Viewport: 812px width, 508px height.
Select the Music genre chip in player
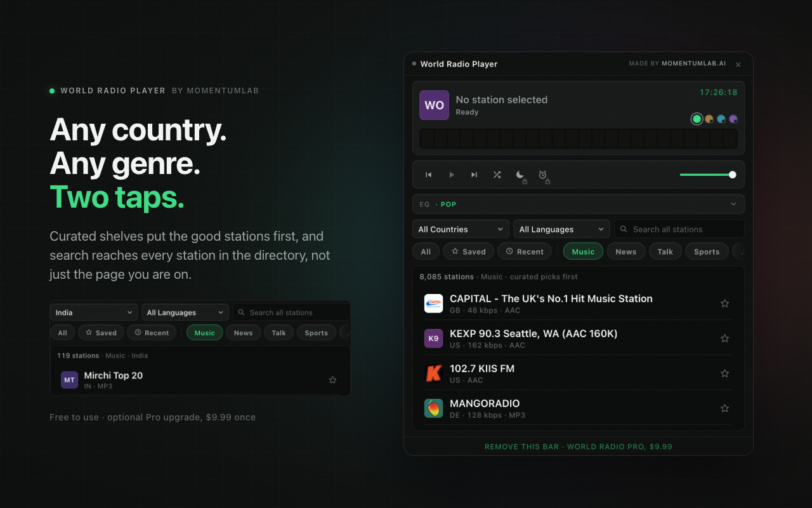[583, 251]
